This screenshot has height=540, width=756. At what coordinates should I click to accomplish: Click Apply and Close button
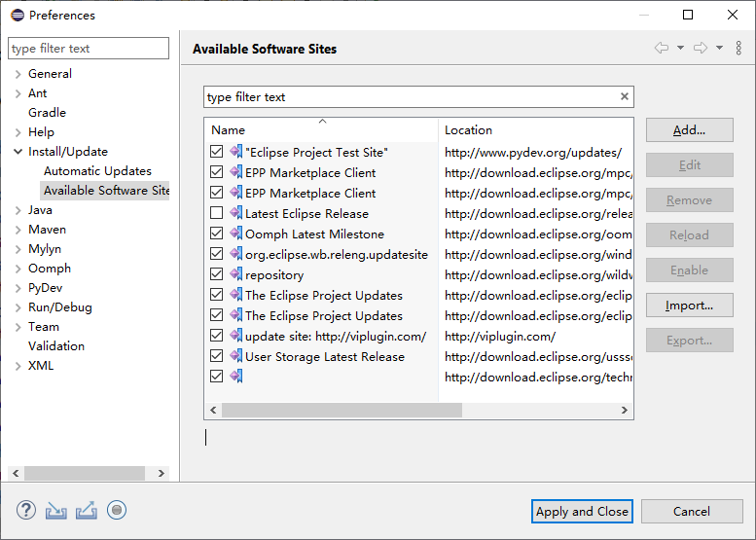tap(583, 511)
